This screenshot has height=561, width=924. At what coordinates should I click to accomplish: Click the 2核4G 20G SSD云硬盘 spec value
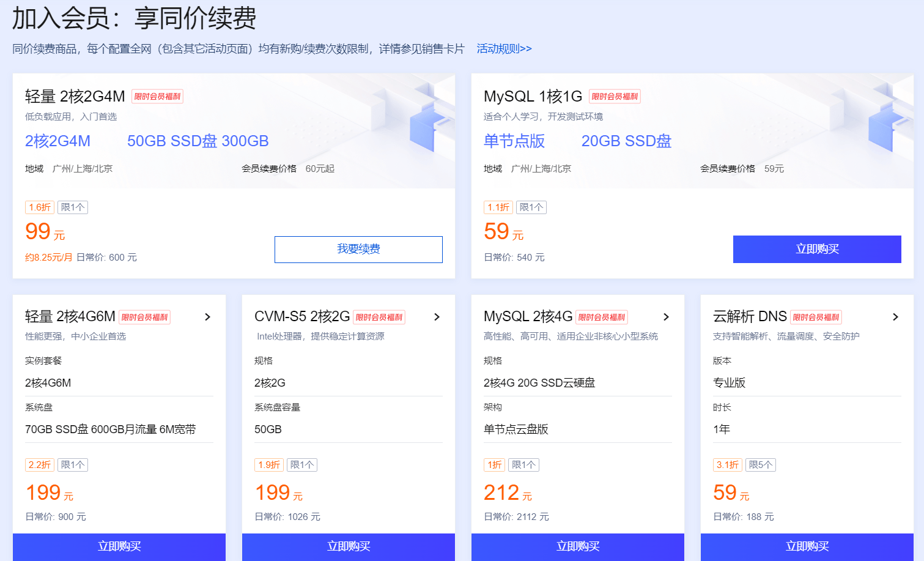click(539, 383)
